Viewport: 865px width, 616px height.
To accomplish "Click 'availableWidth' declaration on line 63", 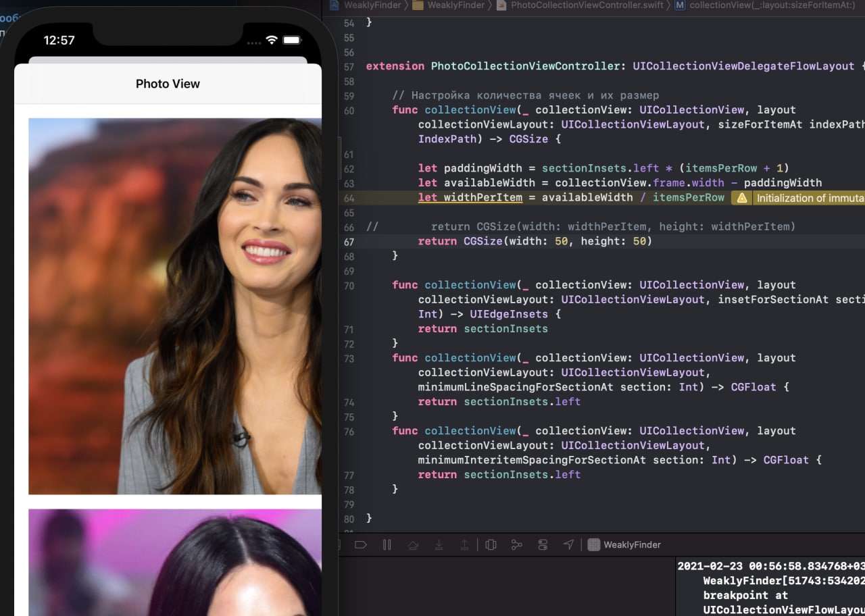I will coord(489,183).
